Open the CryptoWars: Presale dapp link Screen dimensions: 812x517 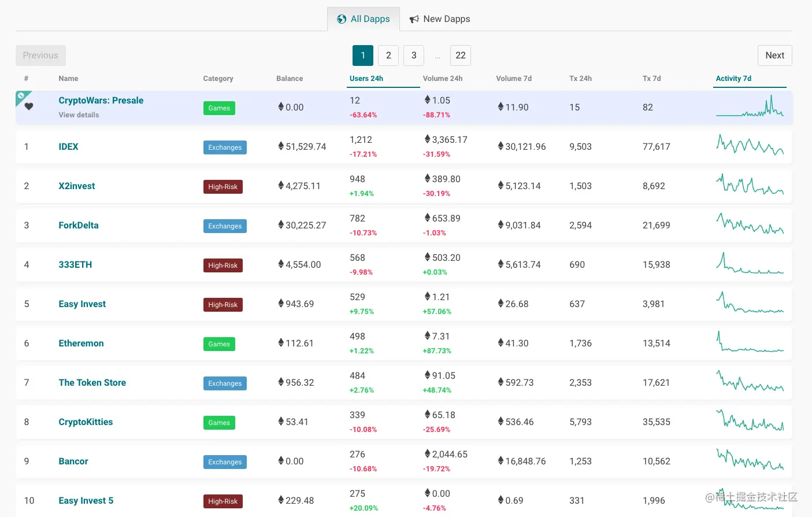click(x=101, y=101)
